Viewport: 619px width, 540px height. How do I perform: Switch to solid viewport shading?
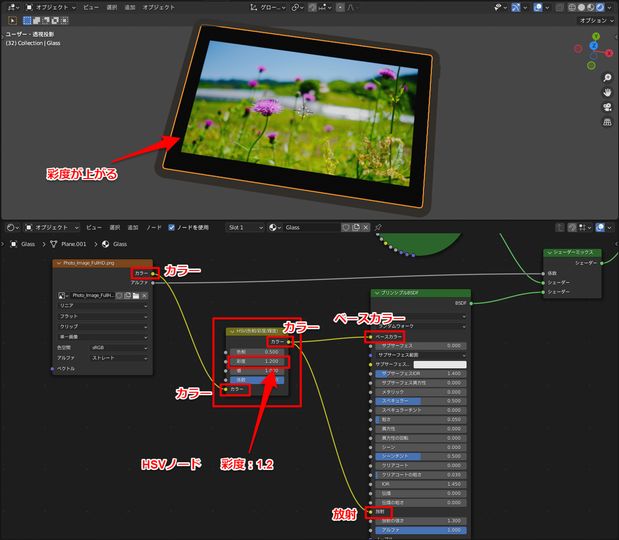point(581,7)
